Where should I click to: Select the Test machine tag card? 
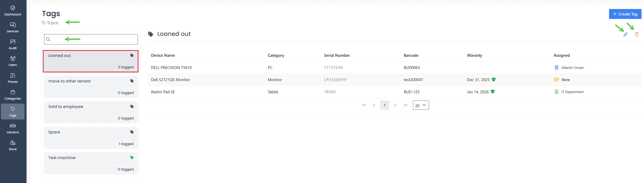coord(91,163)
